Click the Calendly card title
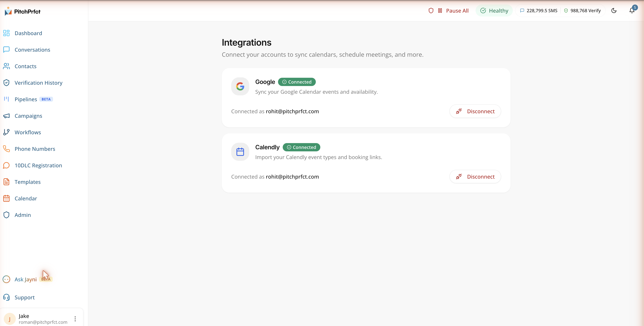 pos(267,147)
